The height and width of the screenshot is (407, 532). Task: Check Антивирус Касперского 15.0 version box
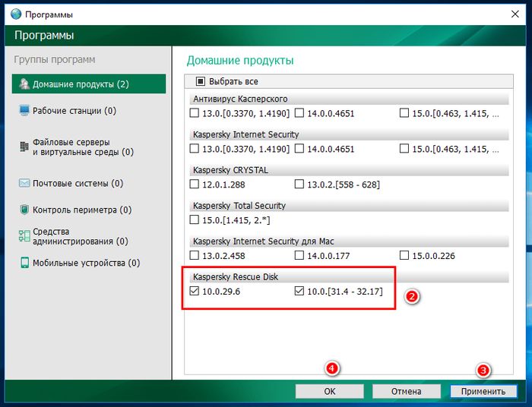tap(404, 113)
